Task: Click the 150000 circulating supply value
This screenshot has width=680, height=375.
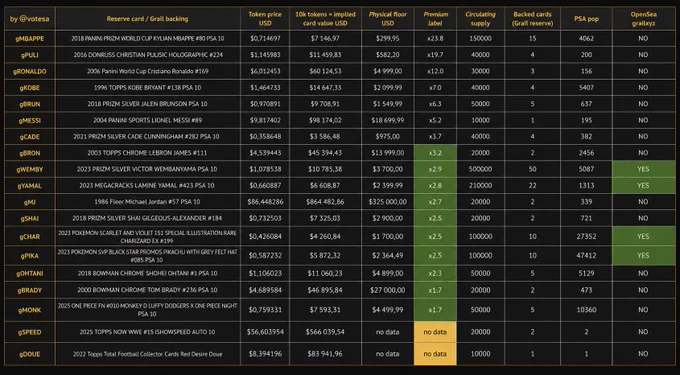Action: [481, 39]
